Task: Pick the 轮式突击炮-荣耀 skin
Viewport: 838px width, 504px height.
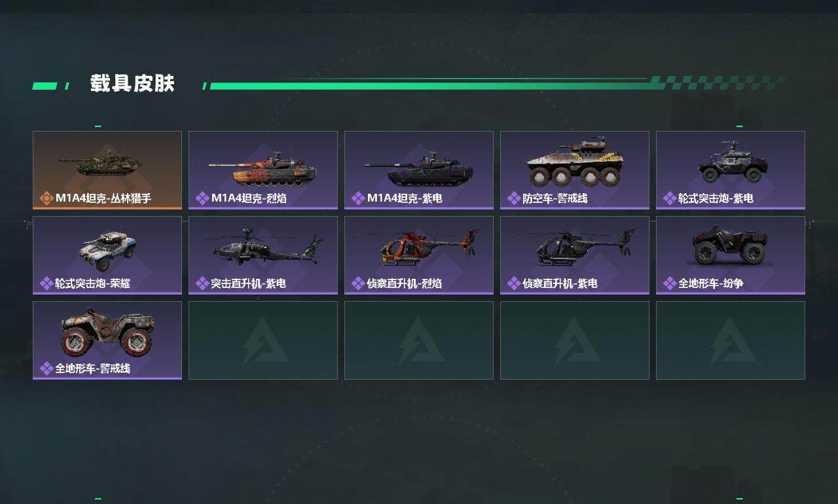Action: click(x=107, y=255)
